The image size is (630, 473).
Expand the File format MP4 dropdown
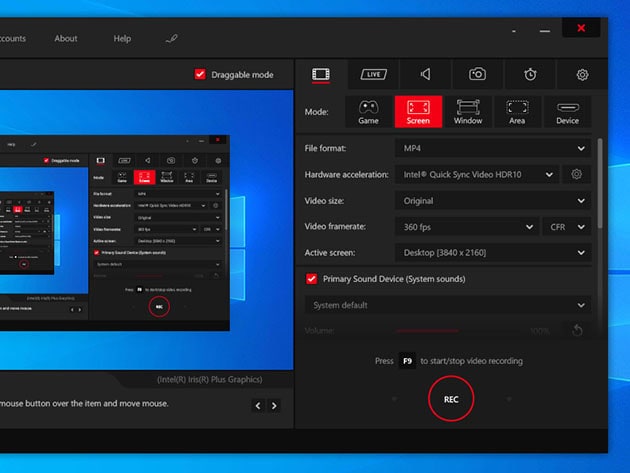[493, 148]
